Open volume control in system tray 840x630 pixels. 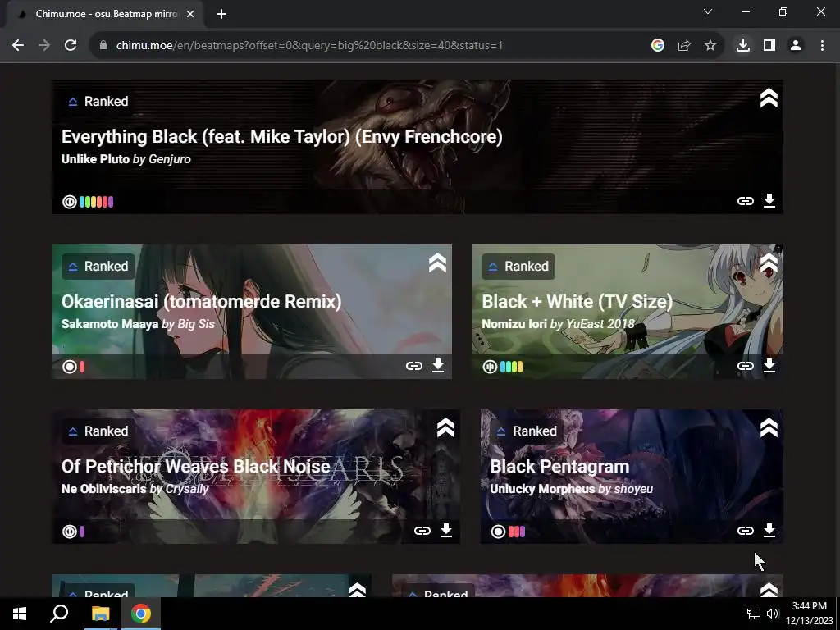coord(773,614)
